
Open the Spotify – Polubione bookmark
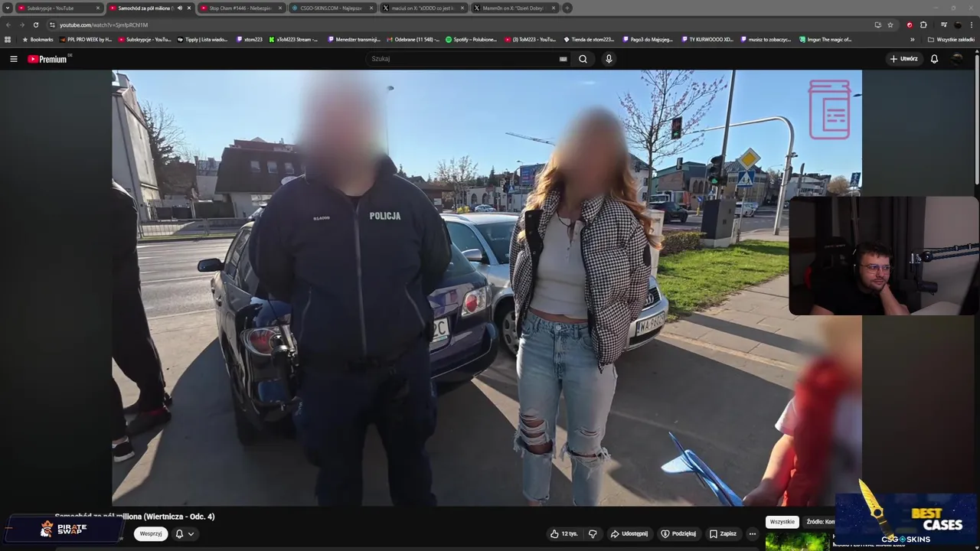471,39
